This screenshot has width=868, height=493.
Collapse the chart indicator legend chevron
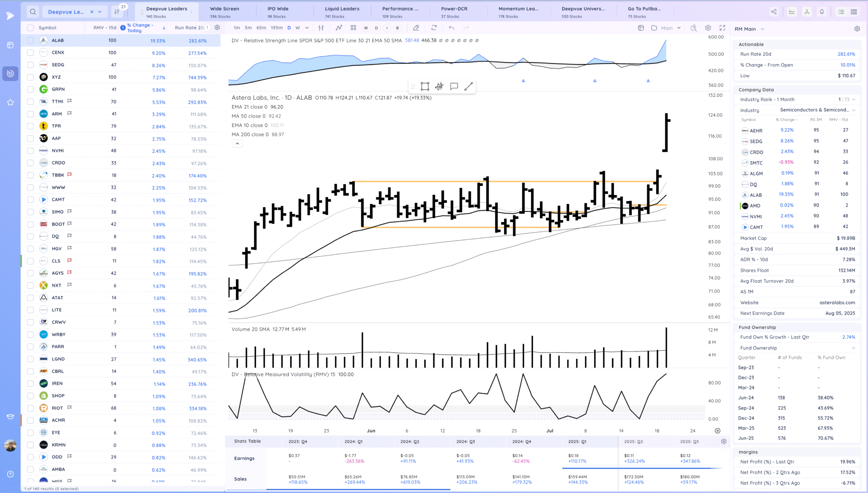click(x=237, y=144)
